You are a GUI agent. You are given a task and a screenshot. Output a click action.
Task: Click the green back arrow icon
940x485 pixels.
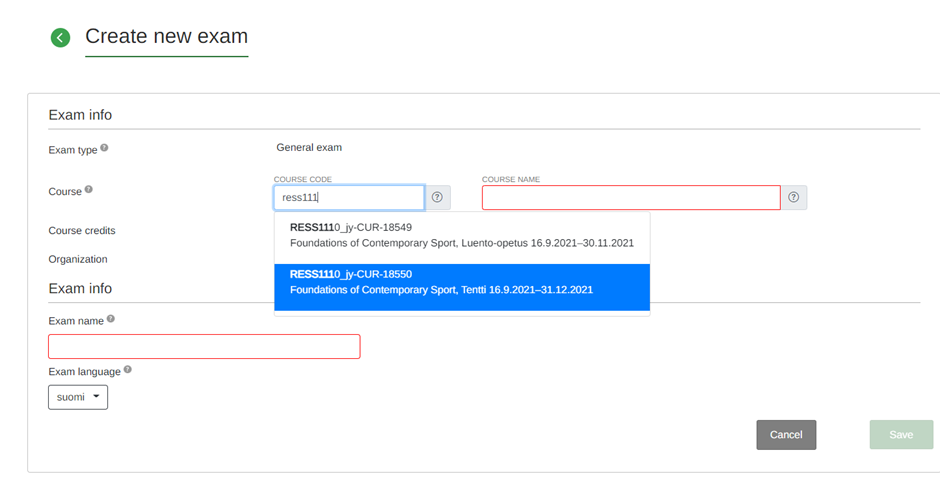tap(60, 38)
